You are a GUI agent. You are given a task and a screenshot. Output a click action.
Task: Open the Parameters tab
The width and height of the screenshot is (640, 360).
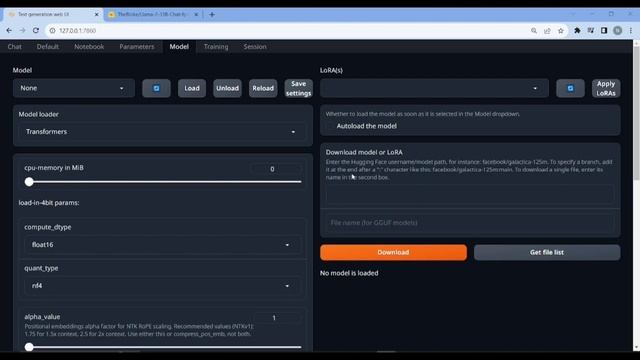tap(137, 47)
